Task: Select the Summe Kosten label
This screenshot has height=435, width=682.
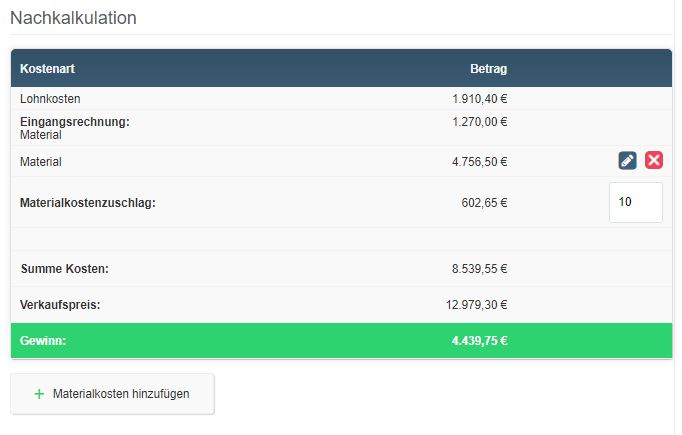Action: tap(64, 269)
